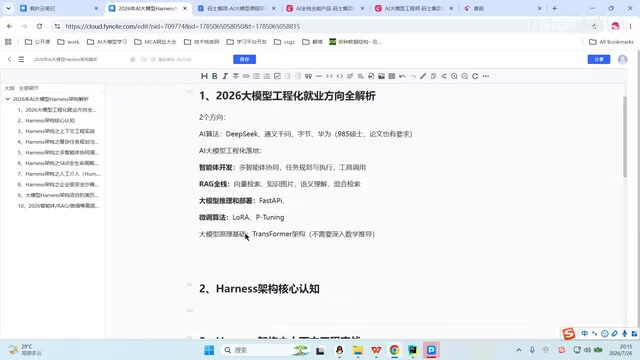Screen dimensions: 640x360
Task: Open the work bookmark folder
Action: pyautogui.click(x=68, y=42)
